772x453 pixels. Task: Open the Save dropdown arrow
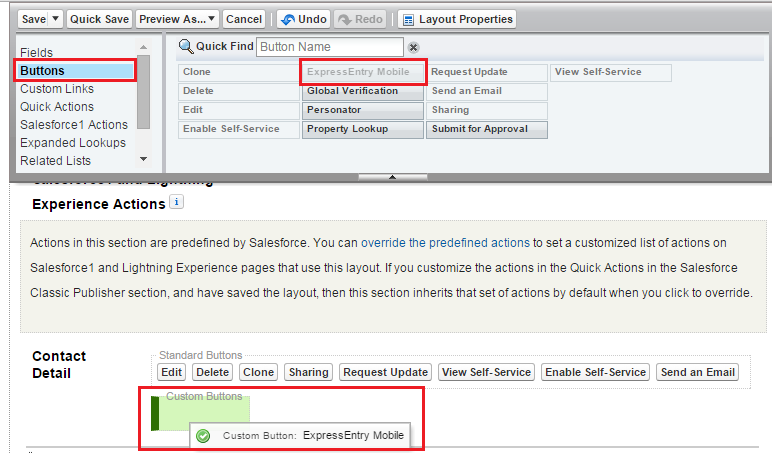coord(56,19)
